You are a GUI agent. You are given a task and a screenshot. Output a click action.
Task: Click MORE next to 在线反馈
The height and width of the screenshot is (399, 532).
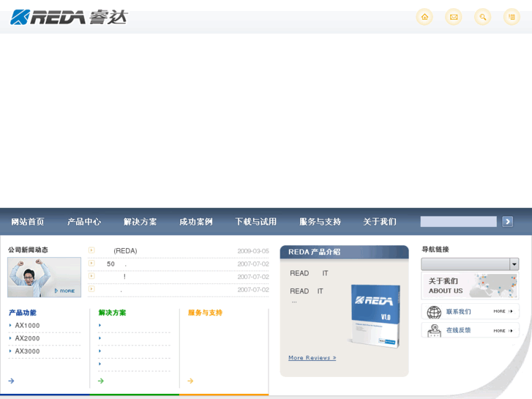coord(503,331)
